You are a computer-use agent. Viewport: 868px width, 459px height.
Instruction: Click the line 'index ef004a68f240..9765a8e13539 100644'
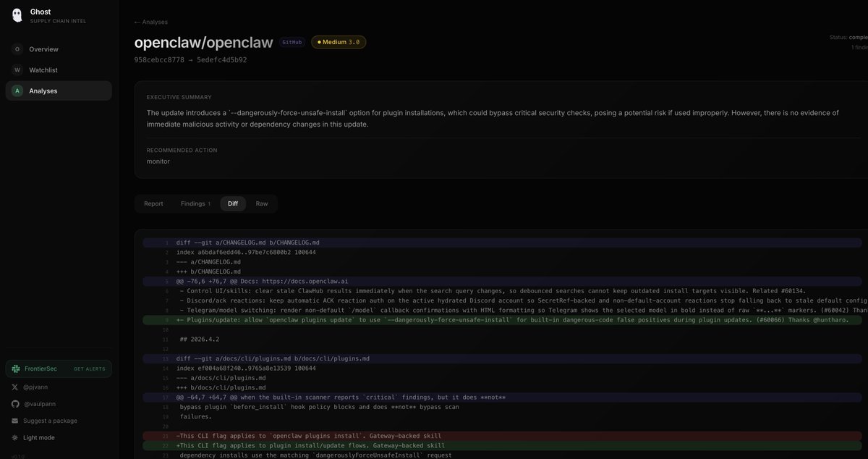(245, 368)
